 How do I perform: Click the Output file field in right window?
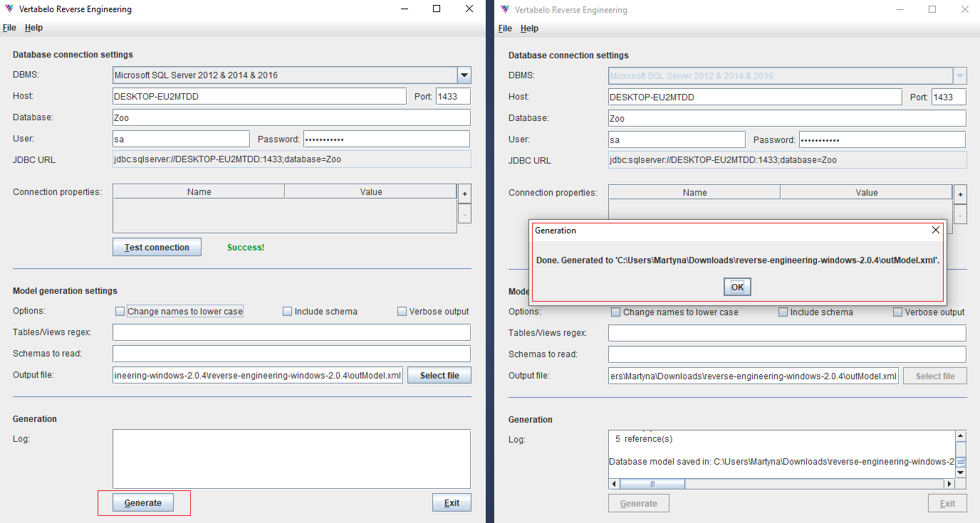tap(754, 376)
